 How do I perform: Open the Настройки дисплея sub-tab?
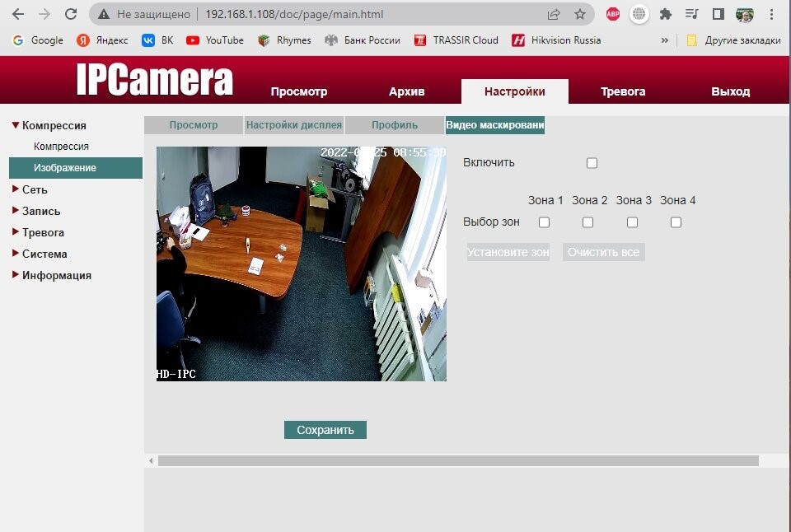coord(294,125)
